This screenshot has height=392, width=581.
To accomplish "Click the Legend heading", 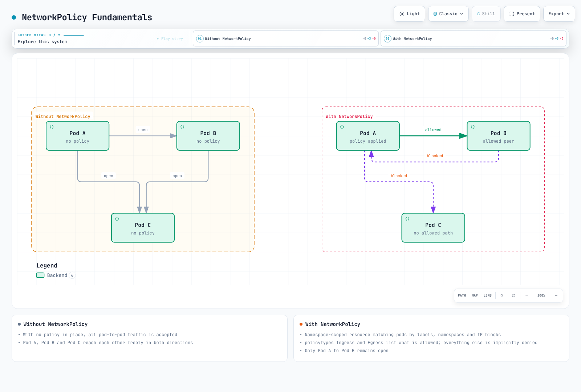I will click(x=47, y=266).
